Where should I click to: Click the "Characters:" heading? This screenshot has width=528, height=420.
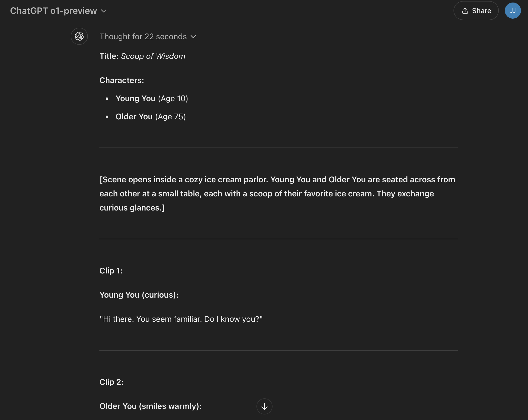(122, 80)
